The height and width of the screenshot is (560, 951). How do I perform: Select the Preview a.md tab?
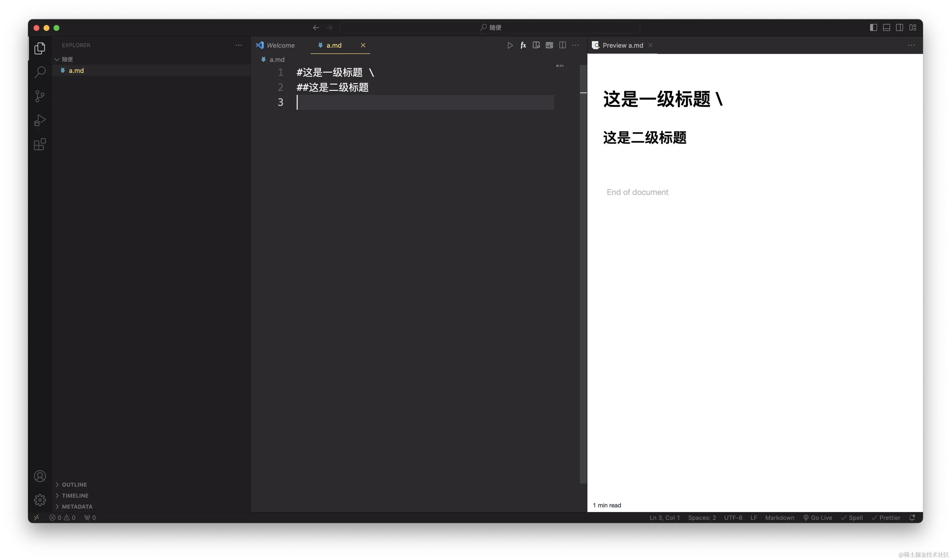pos(623,45)
